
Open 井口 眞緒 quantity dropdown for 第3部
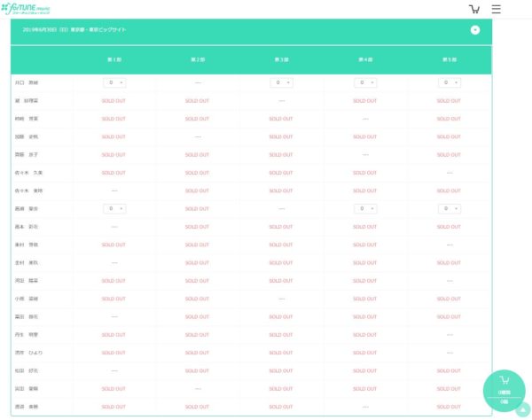coord(281,82)
